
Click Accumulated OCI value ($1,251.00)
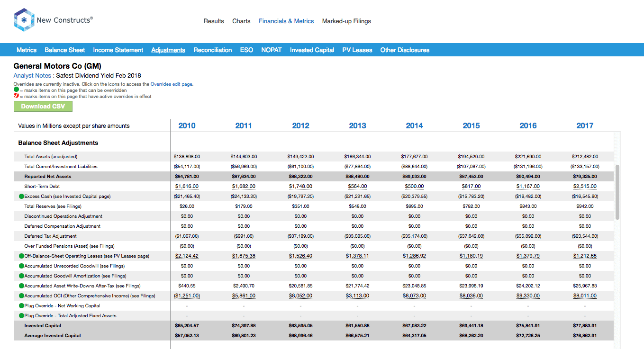(187, 296)
